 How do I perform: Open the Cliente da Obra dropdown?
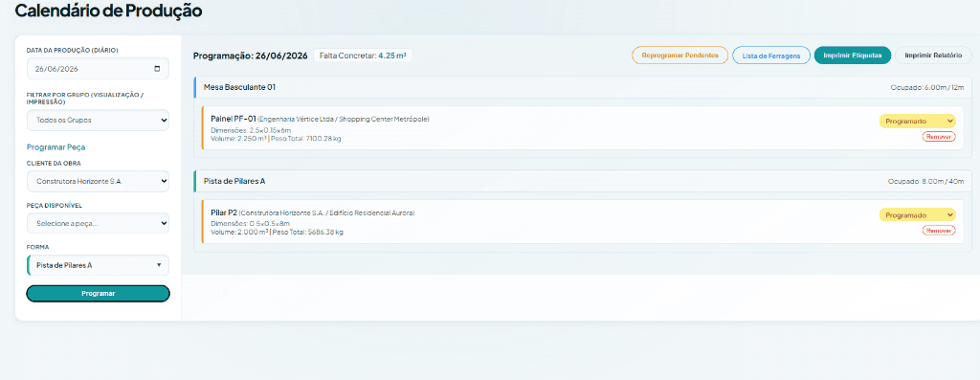point(99,181)
